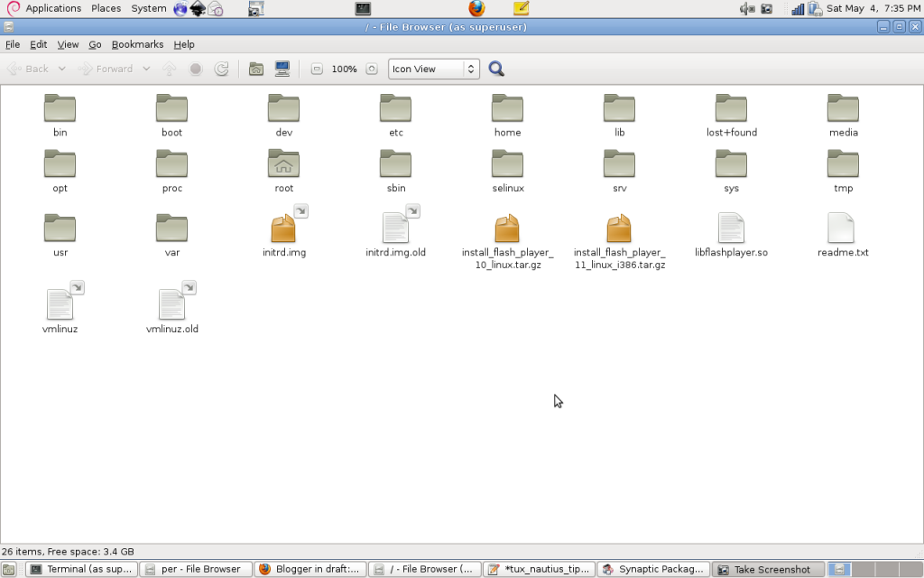
Task: Click the Up arrow toolbar button
Action: (169, 69)
